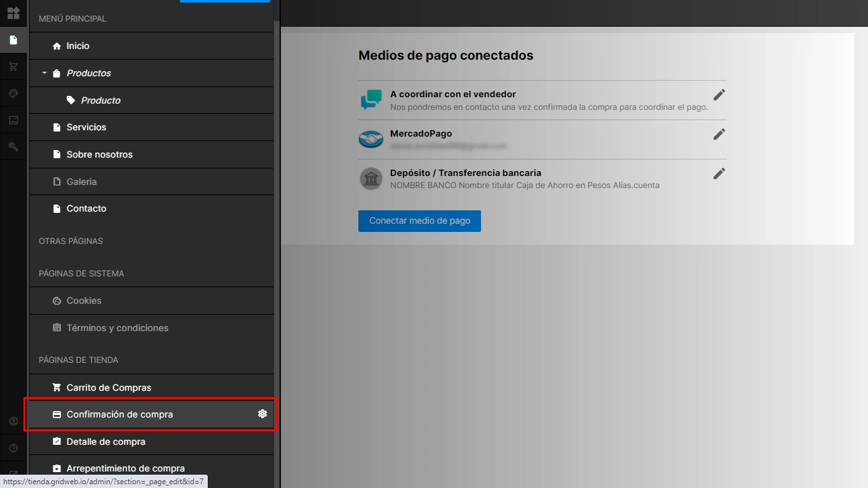This screenshot has width=868, height=488.
Task: Select Confirmación de compra page
Action: [x=151, y=414]
